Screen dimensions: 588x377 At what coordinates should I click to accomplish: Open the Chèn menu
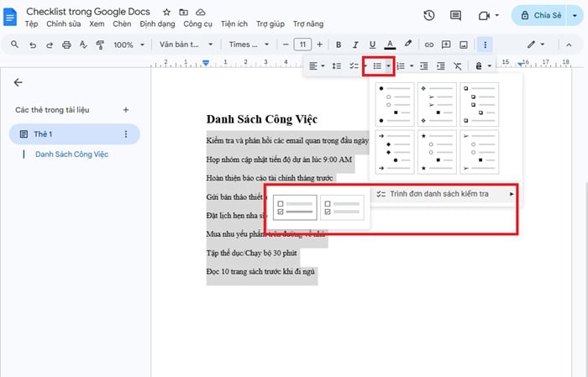click(122, 24)
